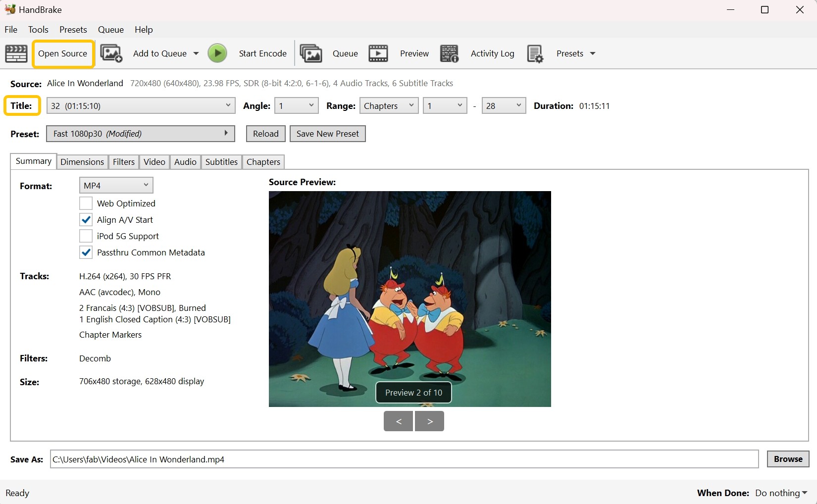This screenshot has width=817, height=504.
Task: Open the Preview window icon
Action: click(x=378, y=53)
